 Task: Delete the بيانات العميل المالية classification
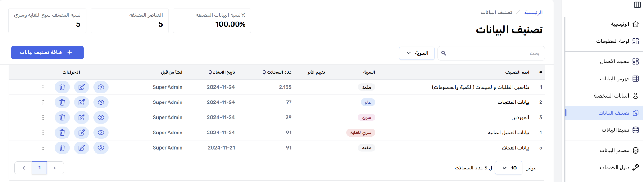click(x=62, y=133)
